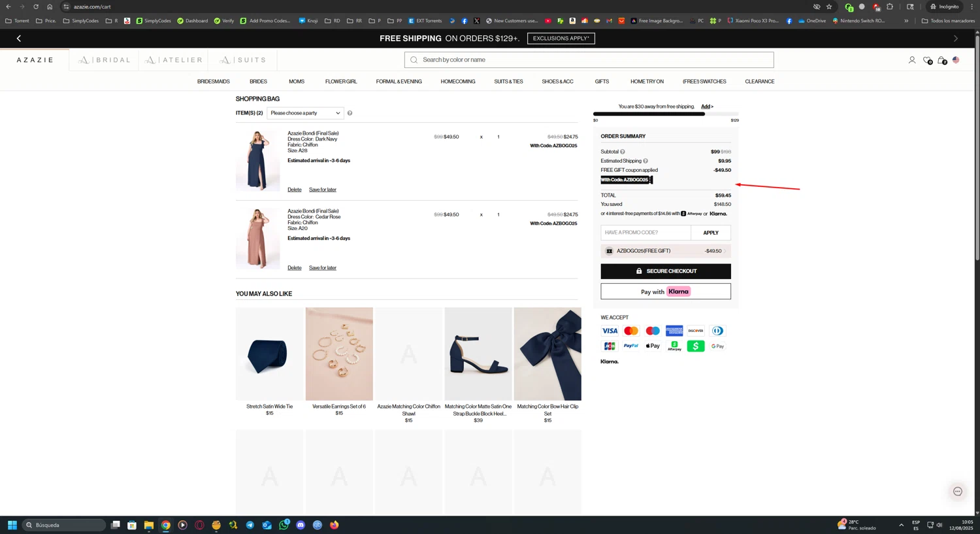Click the Add link for free shipping
The height and width of the screenshot is (534, 980).
707,107
